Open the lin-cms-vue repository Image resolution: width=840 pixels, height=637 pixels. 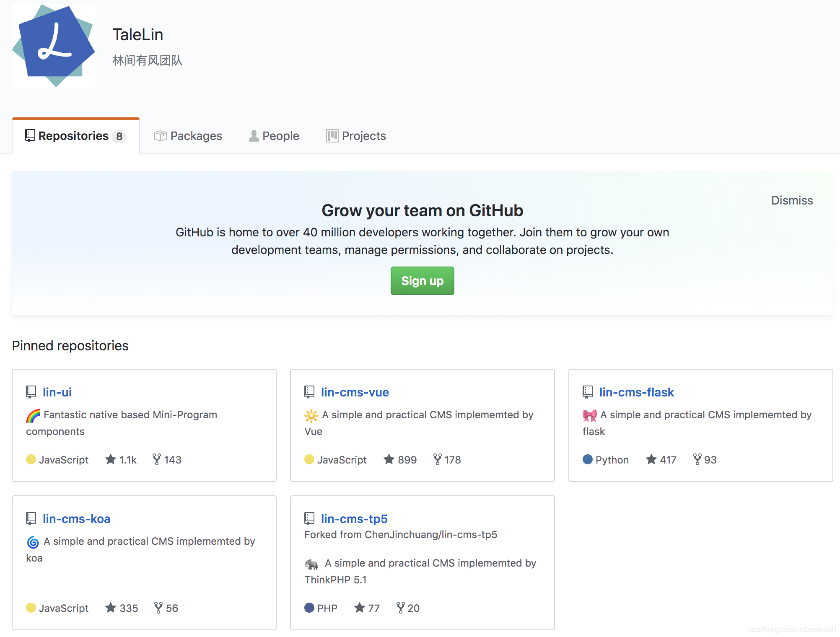pyautogui.click(x=355, y=392)
